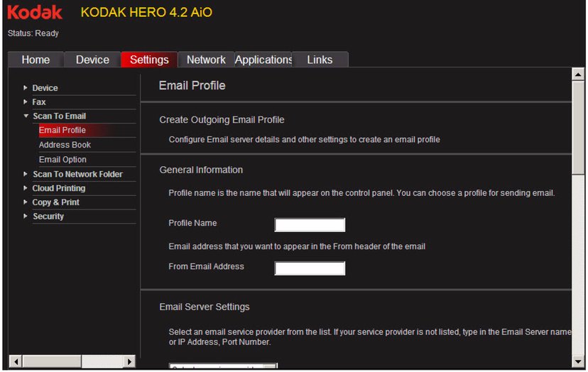Expand the Scan To Network Folder arrow

(x=26, y=174)
